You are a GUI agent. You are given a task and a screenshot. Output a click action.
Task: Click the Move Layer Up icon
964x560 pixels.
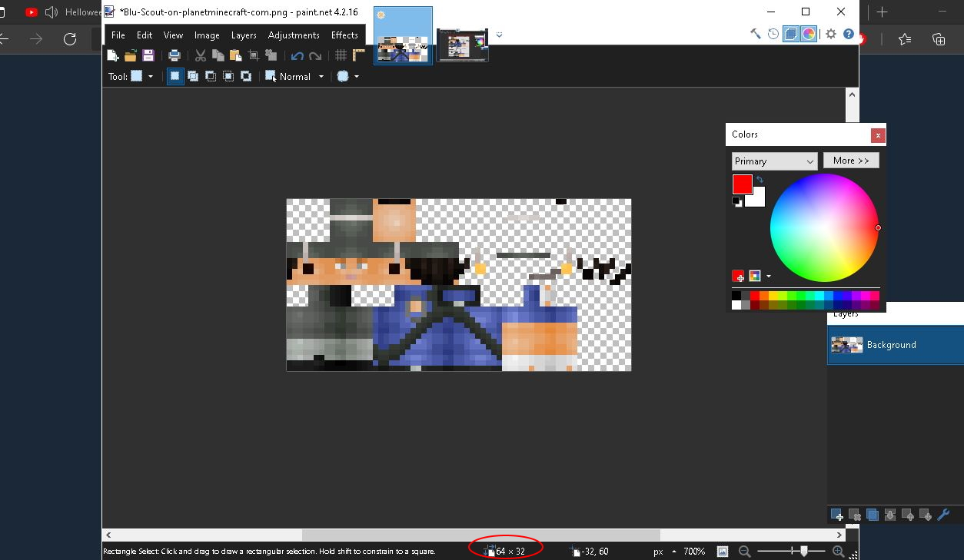click(x=907, y=515)
